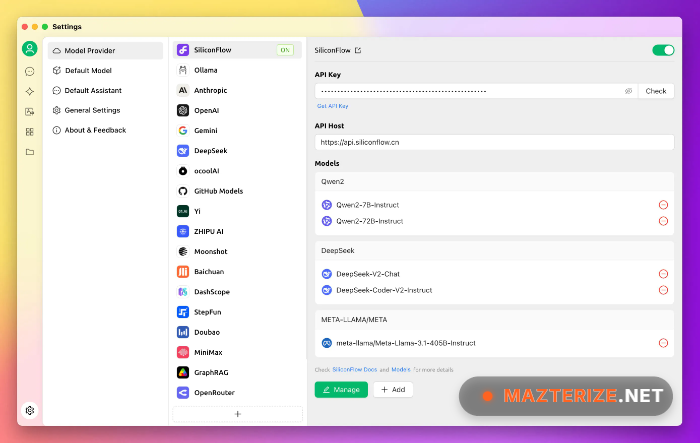700x443 pixels.
Task: Select DashScope provider
Action: 237,292
